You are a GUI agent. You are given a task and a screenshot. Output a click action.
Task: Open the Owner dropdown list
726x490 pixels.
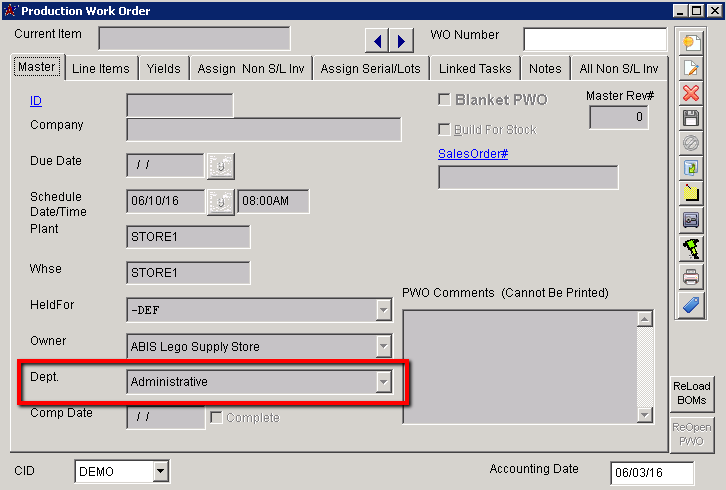(382, 347)
